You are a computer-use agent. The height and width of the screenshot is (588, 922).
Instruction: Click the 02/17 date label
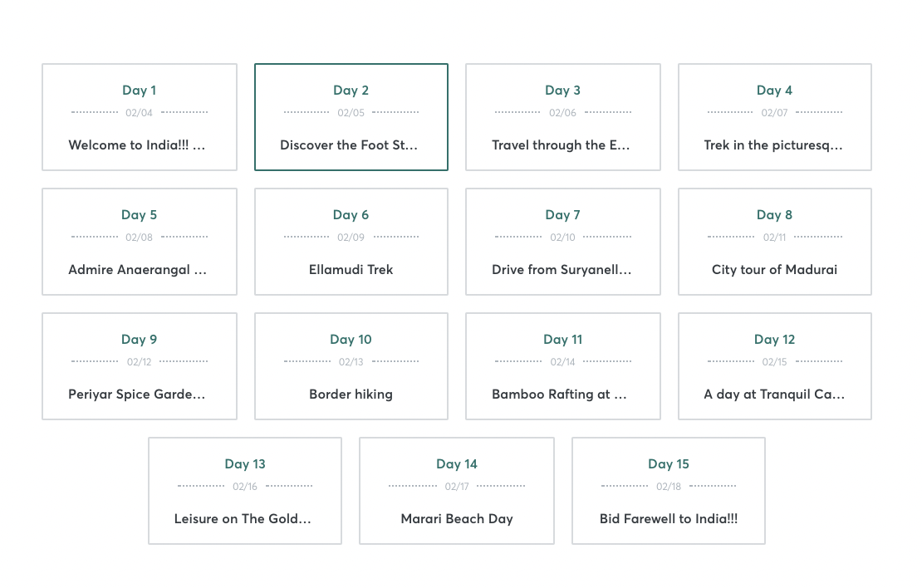point(456,487)
